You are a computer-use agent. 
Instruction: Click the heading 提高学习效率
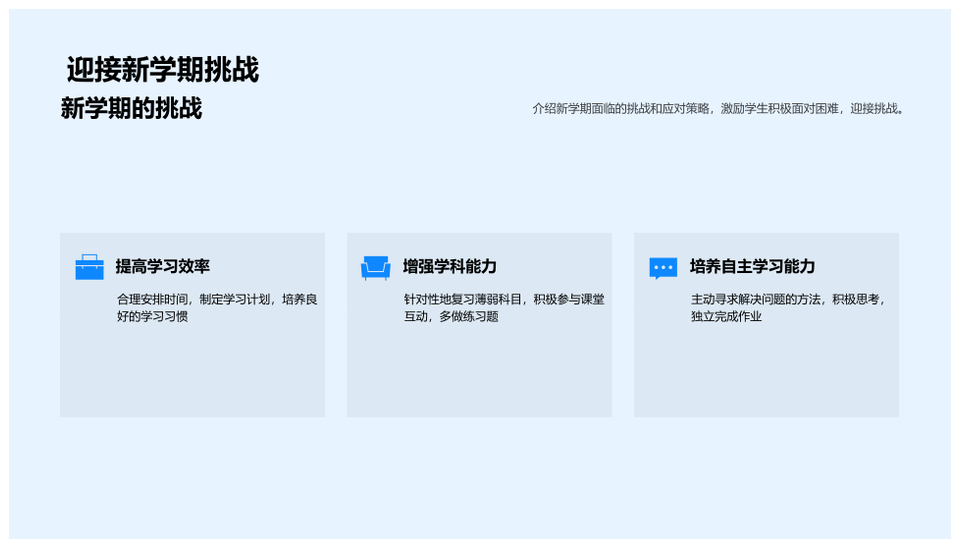click(162, 267)
